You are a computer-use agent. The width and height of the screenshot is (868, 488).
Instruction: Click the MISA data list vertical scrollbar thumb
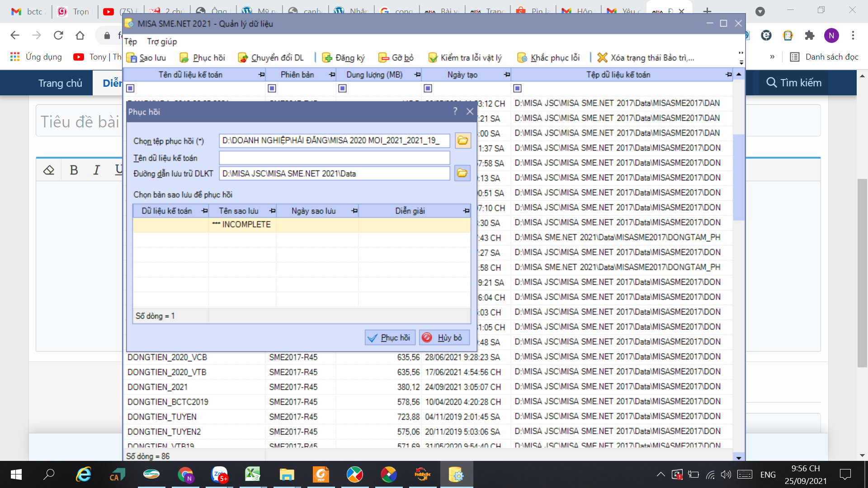739,177
